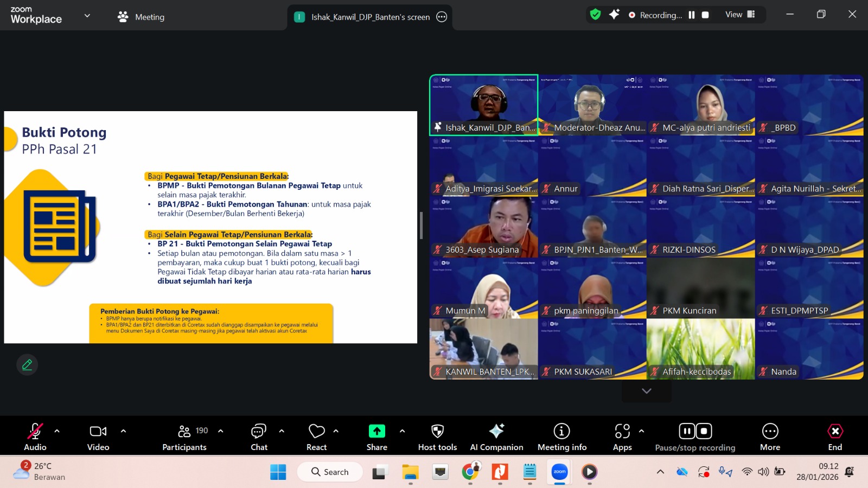Screen dimensions: 868x488
Task: Open the Participants list
Action: point(184,432)
